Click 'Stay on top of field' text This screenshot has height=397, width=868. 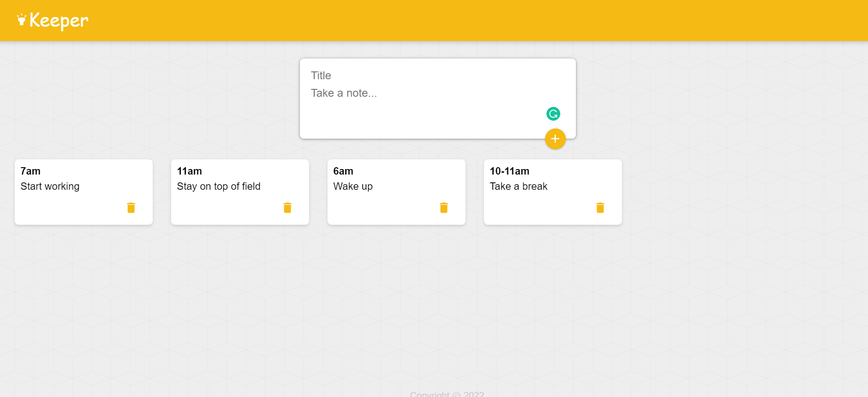(218, 187)
